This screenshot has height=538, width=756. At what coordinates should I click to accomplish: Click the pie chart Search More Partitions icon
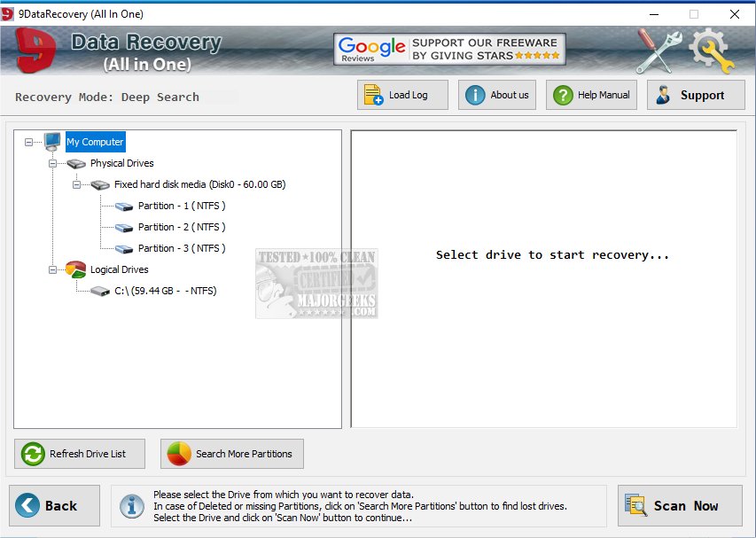179,454
